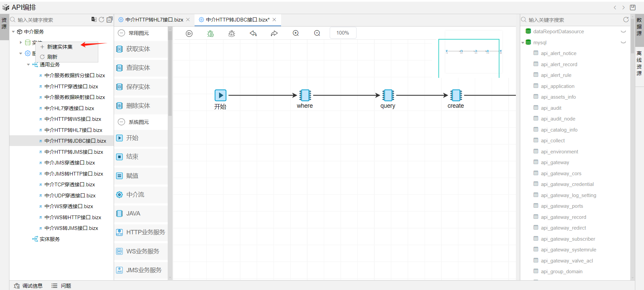644x290 pixels.
Task: Select the query node on canvas
Action: pyautogui.click(x=388, y=96)
